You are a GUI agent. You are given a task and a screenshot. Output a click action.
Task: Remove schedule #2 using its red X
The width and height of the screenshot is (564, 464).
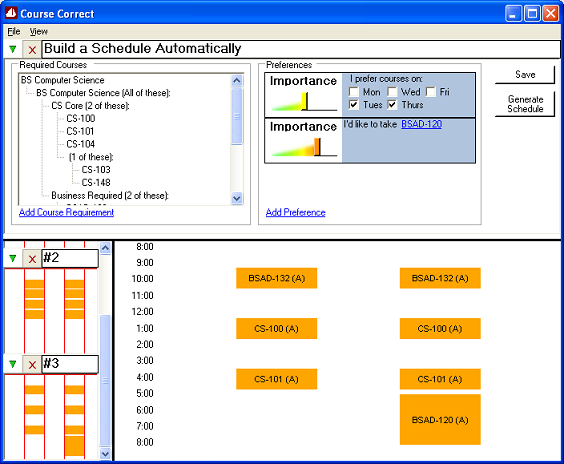[32, 259]
